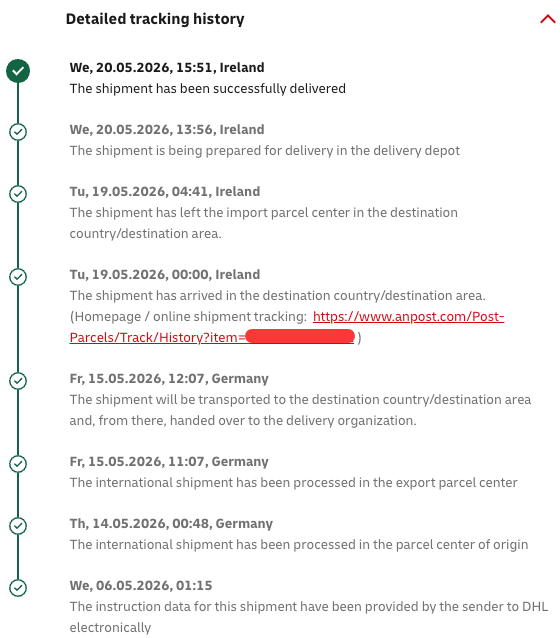Click the filled green delivered checkmark icon

[x=18, y=71]
